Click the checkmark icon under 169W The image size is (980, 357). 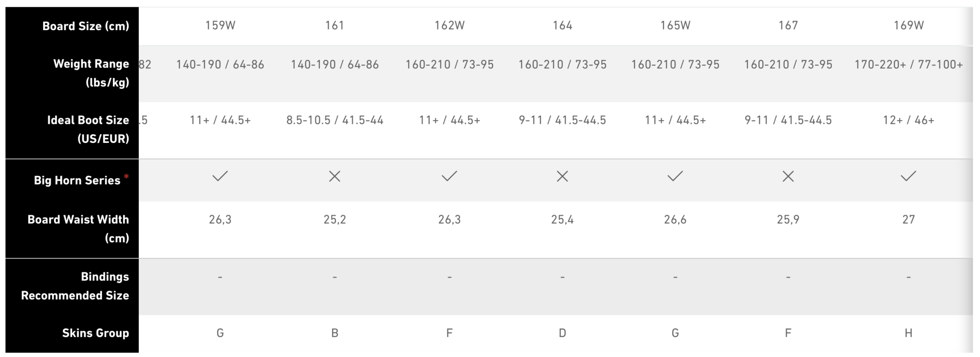tap(908, 176)
